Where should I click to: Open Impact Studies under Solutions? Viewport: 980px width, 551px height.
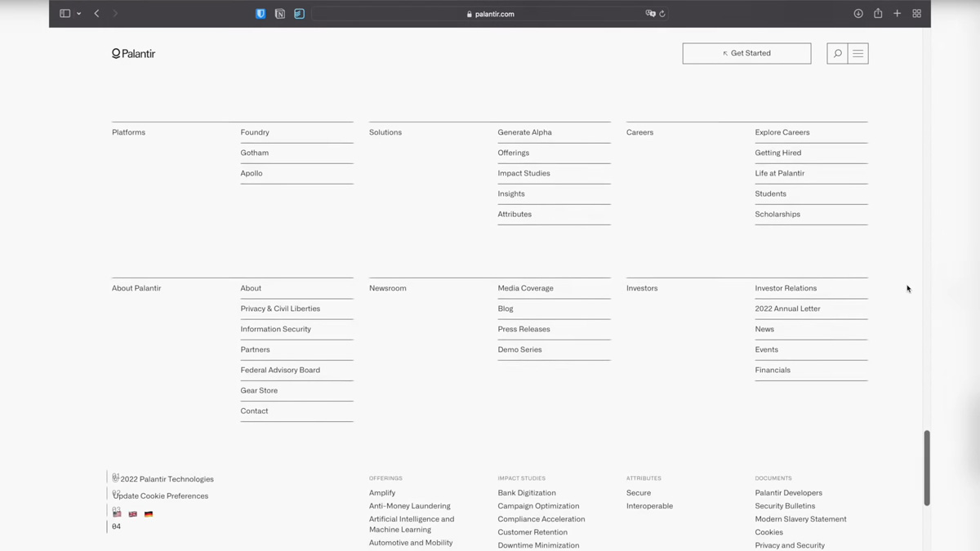coord(523,173)
